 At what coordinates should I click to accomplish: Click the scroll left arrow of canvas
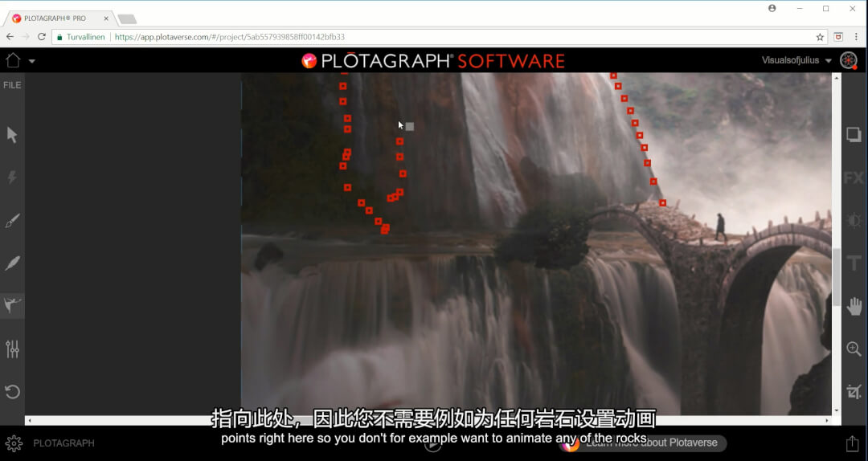coord(29,421)
